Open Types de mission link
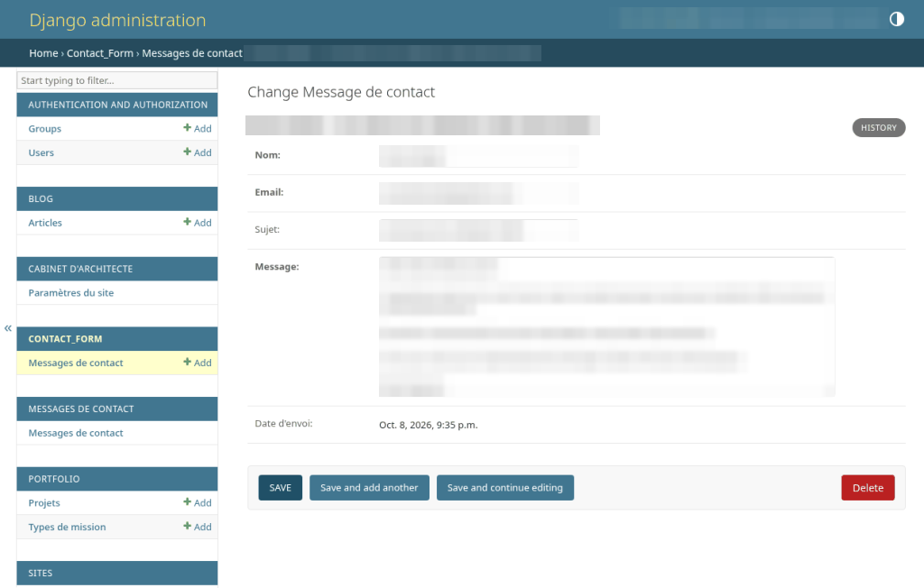Viewport: 924px width, 588px height. pyautogui.click(x=67, y=528)
